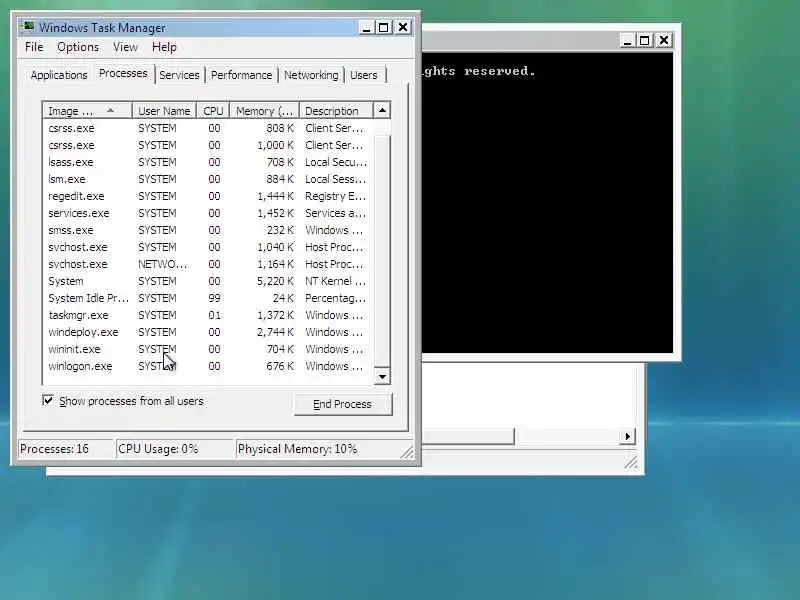Click the 5,220 K memory value
This screenshot has width=800, height=600.
(276, 281)
